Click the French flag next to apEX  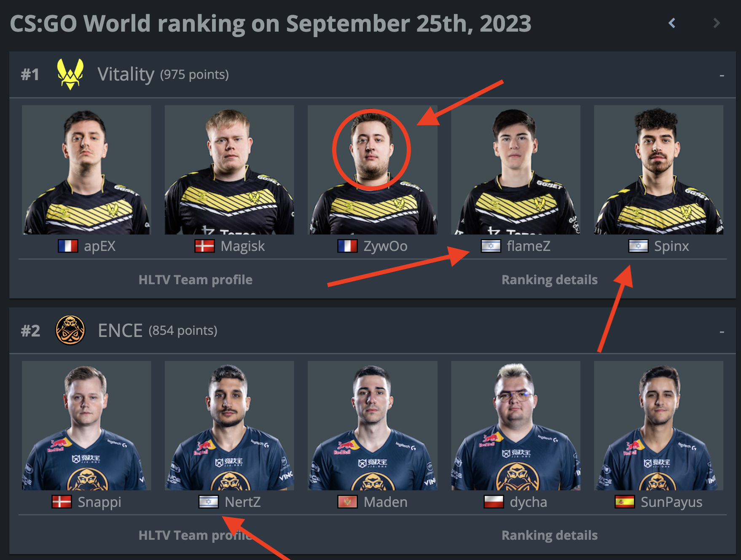[68, 246]
